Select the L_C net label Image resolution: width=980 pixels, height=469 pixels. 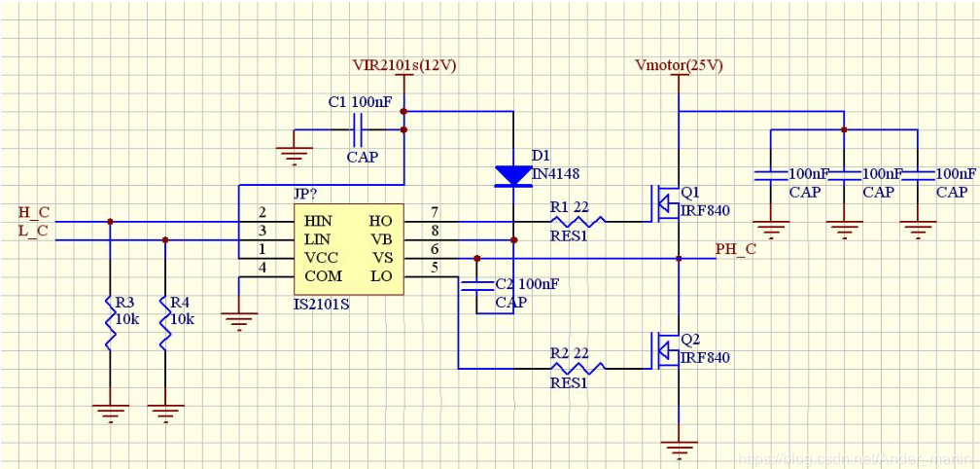point(32,230)
